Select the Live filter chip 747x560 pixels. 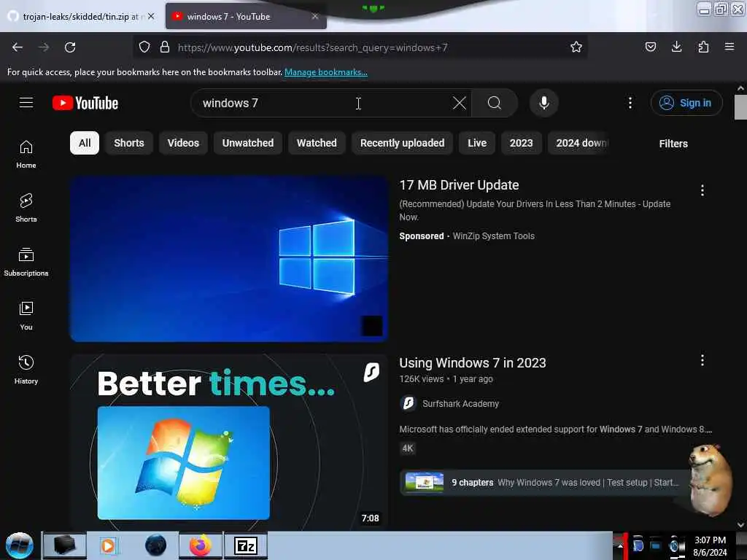click(x=477, y=143)
